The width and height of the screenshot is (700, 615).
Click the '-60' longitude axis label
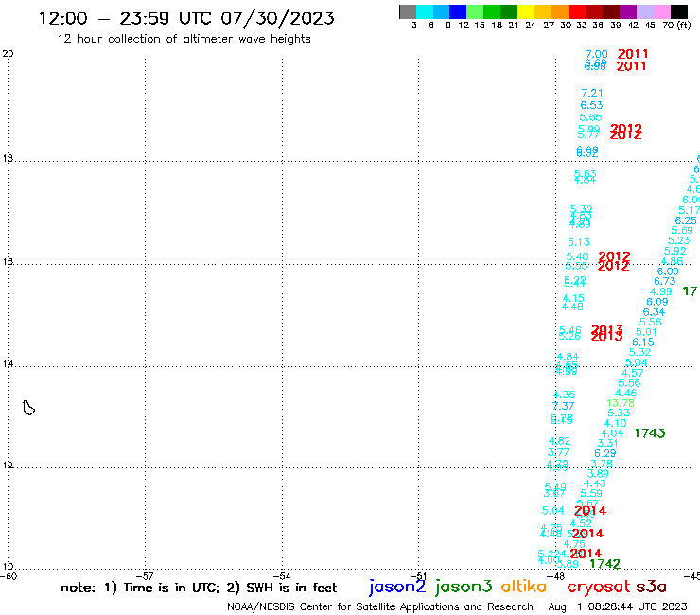click(x=9, y=576)
